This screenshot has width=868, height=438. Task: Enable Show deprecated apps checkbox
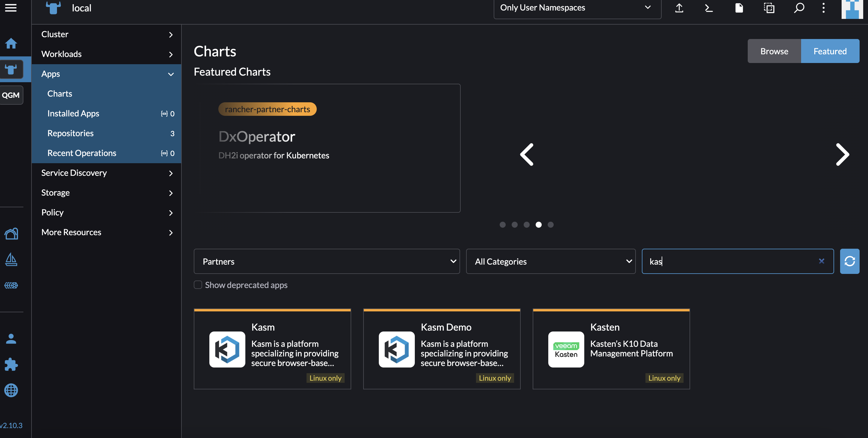[198, 285]
